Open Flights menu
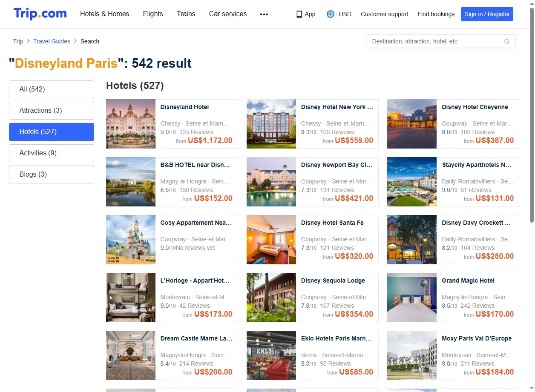Viewport: 535px width, 392px height. coord(153,14)
